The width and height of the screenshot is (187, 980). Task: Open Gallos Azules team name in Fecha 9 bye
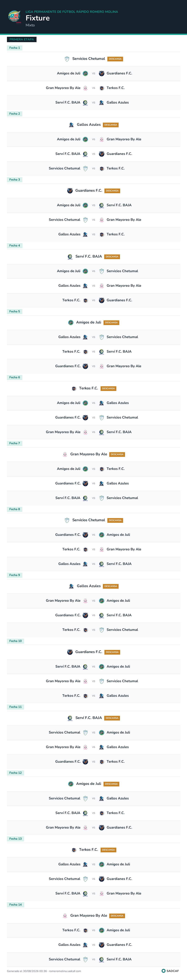tap(88, 586)
